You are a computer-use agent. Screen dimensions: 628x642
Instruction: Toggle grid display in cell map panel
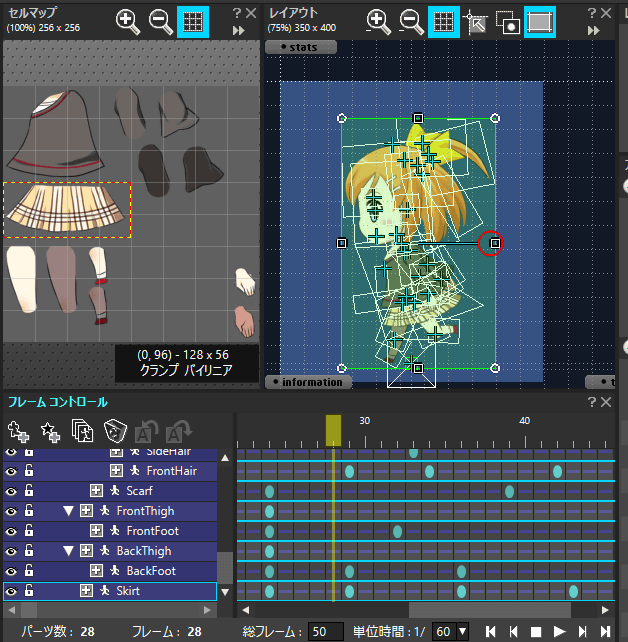(193, 22)
